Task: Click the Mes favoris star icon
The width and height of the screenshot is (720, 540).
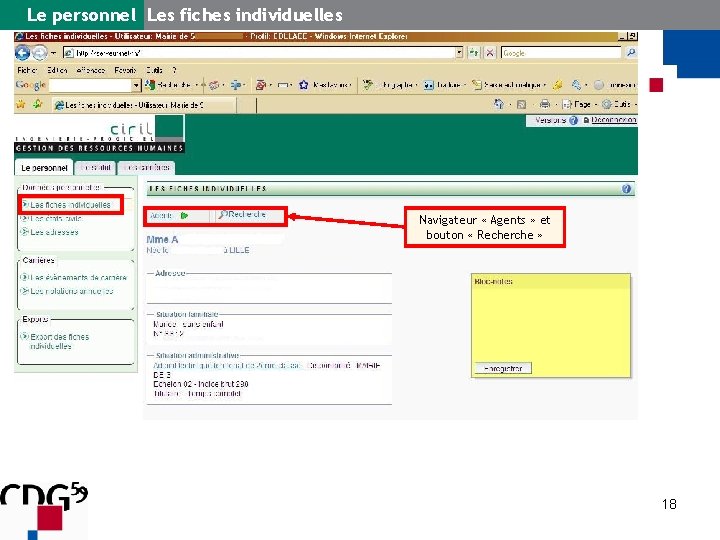Action: coord(304,85)
